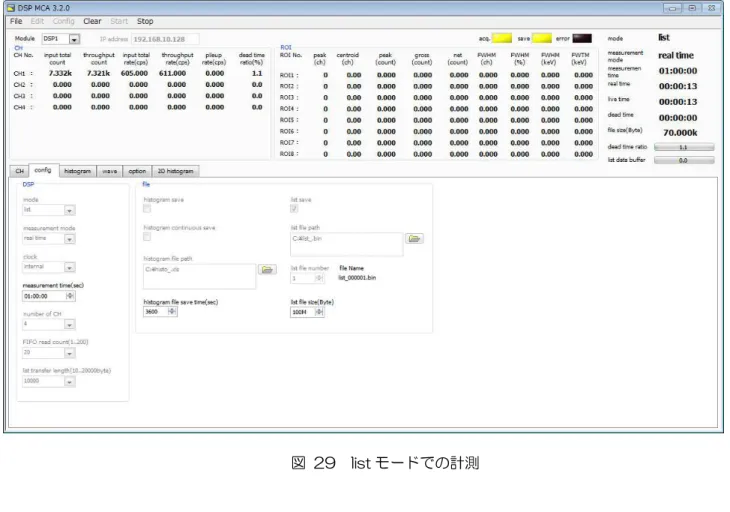The height and width of the screenshot is (512, 730).
Task: Click the list file number field
Action: [x=303, y=278]
